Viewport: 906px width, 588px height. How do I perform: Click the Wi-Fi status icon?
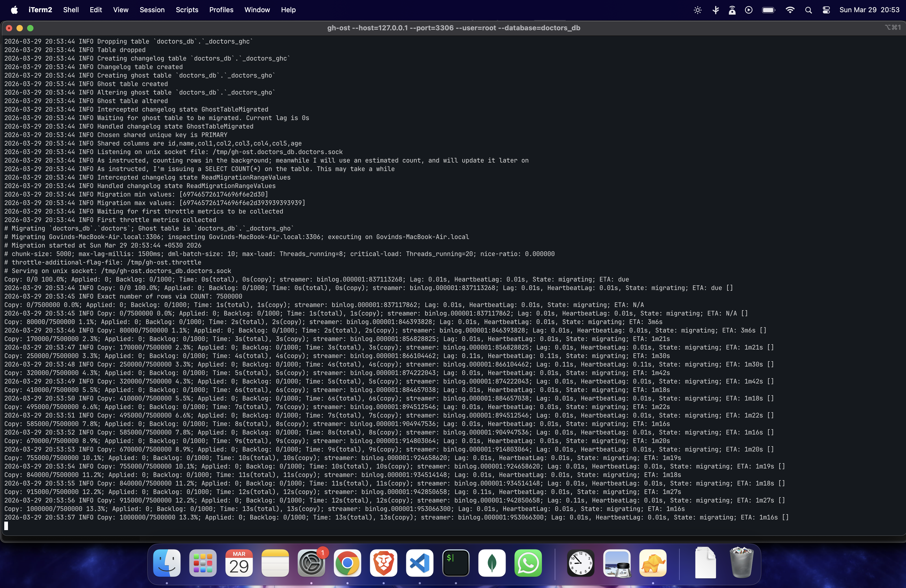(x=790, y=10)
